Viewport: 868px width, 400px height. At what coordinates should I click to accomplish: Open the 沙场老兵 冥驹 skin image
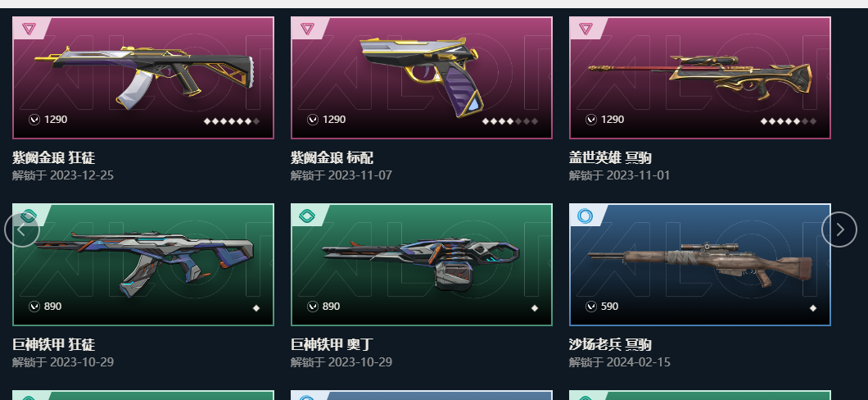pos(699,264)
